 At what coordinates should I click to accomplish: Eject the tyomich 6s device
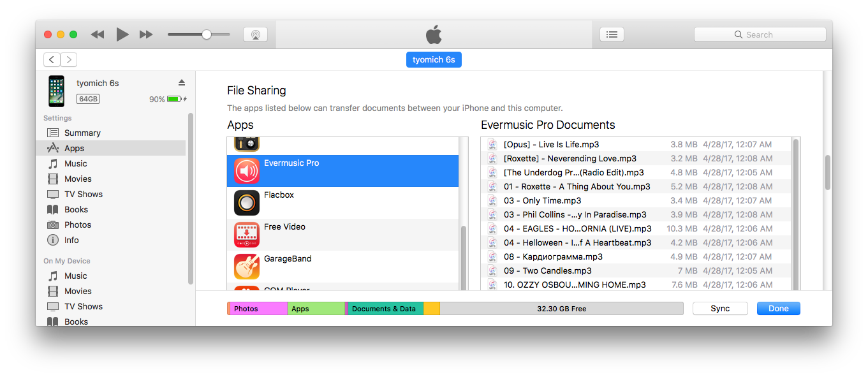pyautogui.click(x=182, y=82)
